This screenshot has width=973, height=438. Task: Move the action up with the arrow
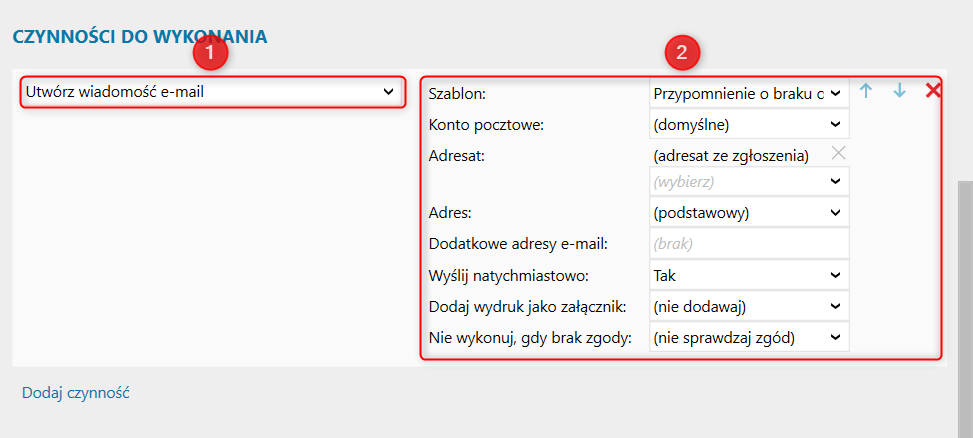point(866,91)
